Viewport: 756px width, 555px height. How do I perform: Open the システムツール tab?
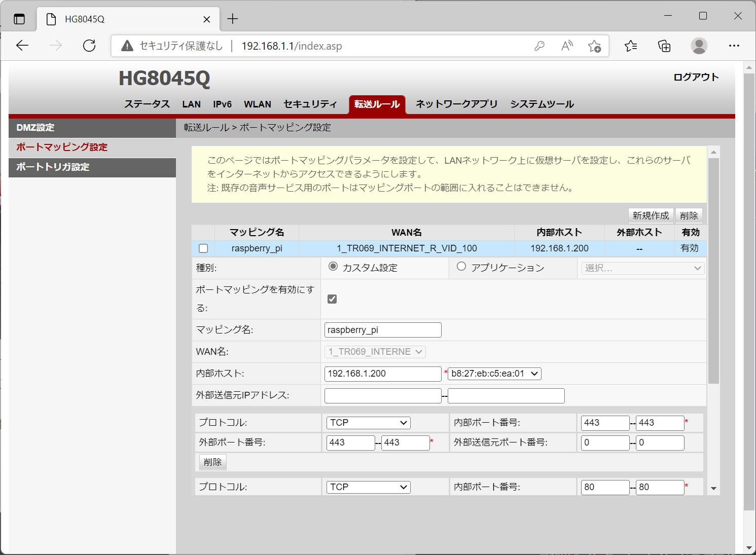542,104
